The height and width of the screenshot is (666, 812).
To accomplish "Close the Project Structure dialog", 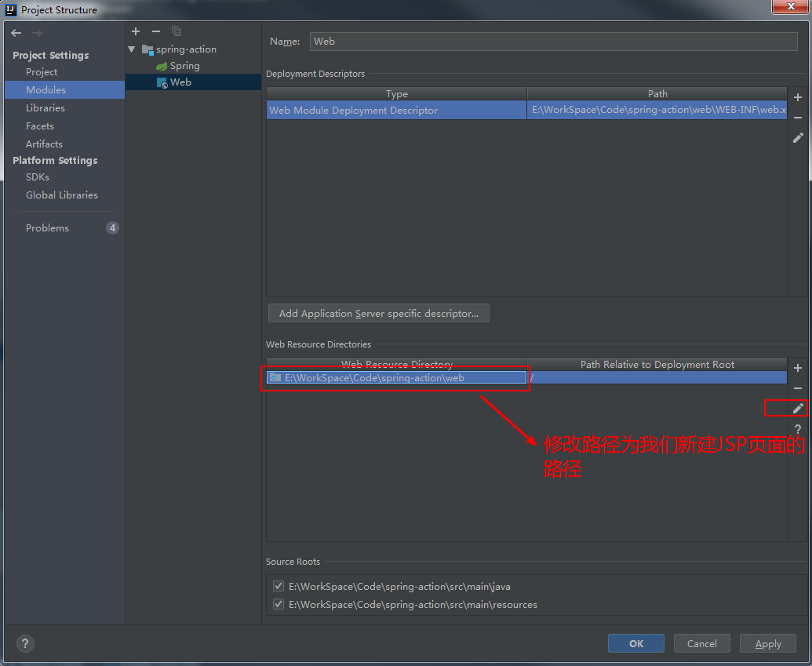I will pyautogui.click(x=791, y=7).
